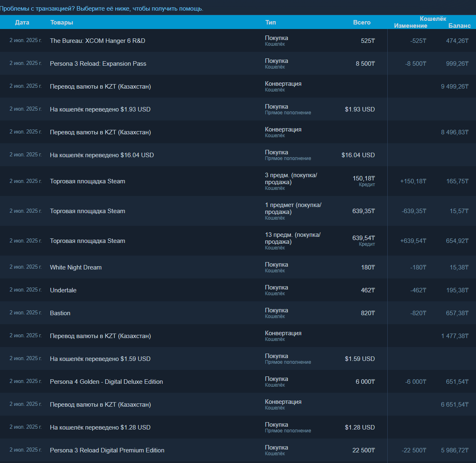Image resolution: width=476 pixels, height=463 pixels.
Task: Click the 6 651,54₸ balance conversion row
Action: tap(238, 405)
